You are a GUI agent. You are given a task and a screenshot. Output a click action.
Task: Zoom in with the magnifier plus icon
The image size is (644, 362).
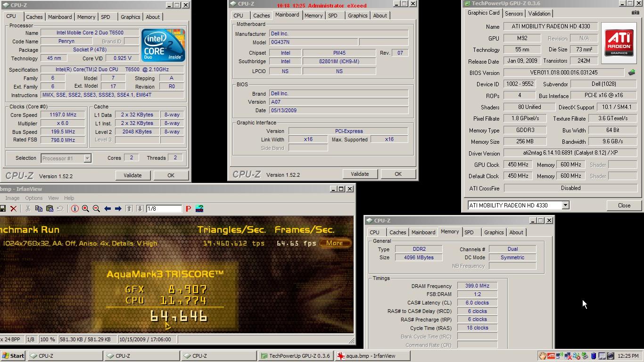pos(85,209)
